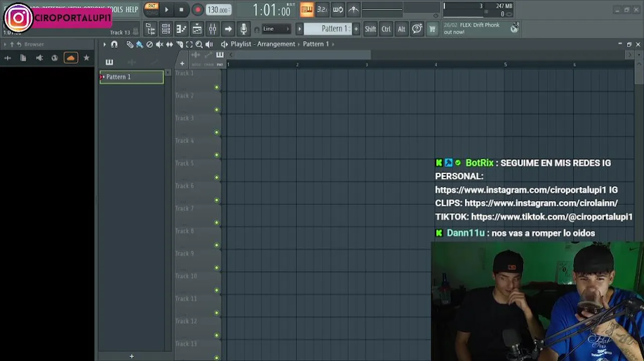Select the Zoom magnifier tool
This screenshot has width=644, height=361.
tap(199, 44)
